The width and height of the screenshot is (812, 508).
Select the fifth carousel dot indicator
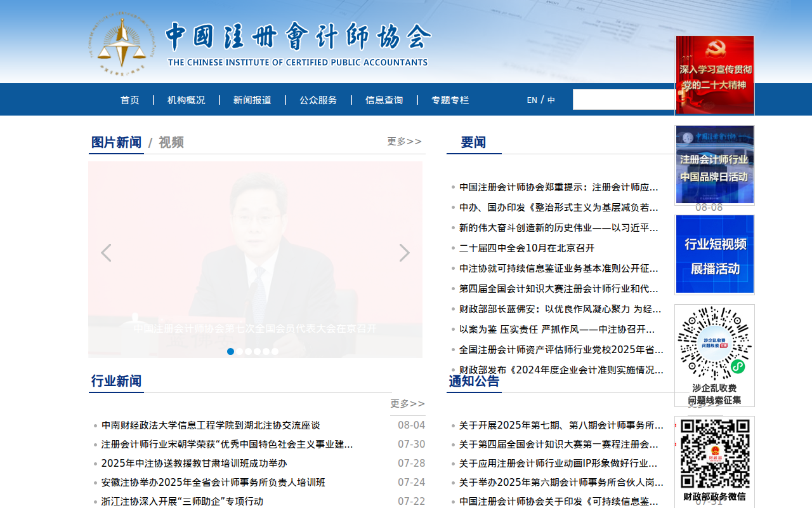pyautogui.click(x=266, y=351)
